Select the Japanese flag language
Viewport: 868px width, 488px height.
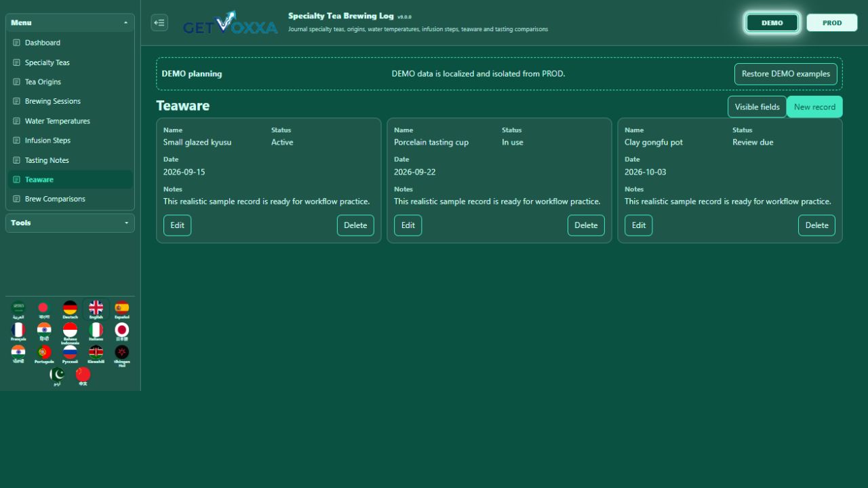(x=121, y=332)
